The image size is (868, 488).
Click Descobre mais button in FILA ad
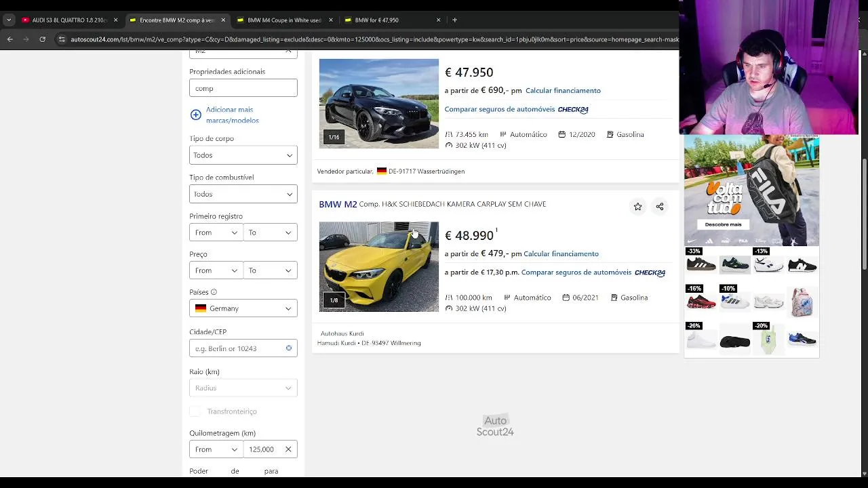723,224
